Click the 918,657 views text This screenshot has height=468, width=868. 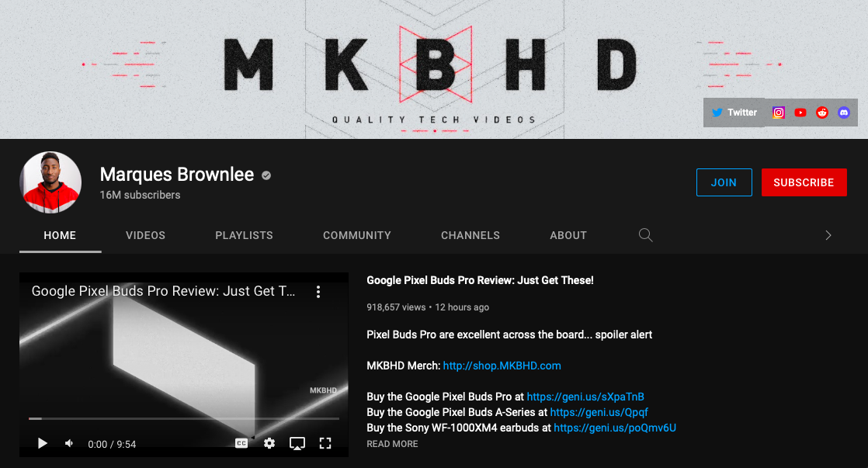(396, 307)
